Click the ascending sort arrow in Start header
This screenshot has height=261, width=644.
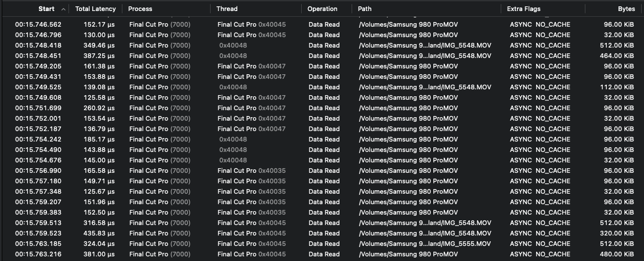[x=63, y=9]
